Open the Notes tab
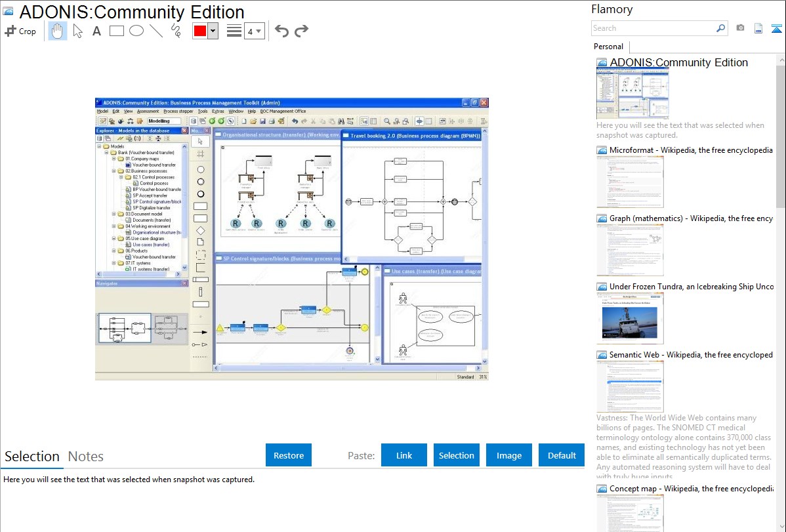This screenshot has height=532, width=786. pyautogui.click(x=86, y=457)
